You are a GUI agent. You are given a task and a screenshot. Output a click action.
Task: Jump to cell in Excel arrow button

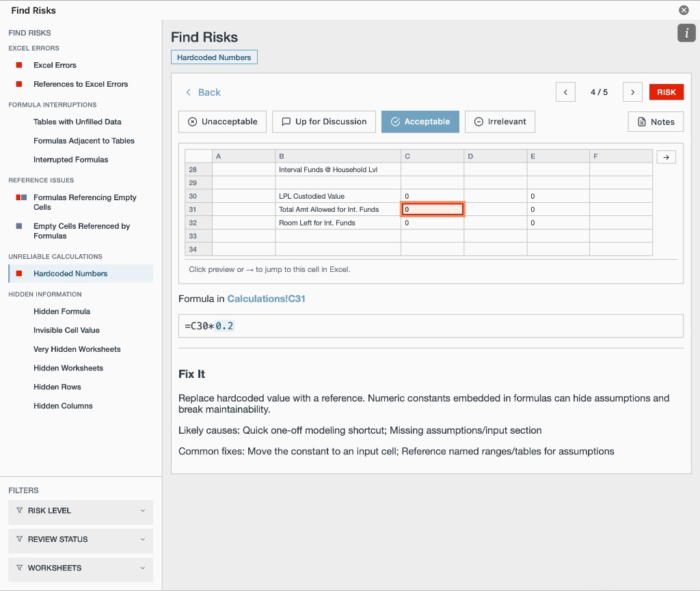pos(666,157)
